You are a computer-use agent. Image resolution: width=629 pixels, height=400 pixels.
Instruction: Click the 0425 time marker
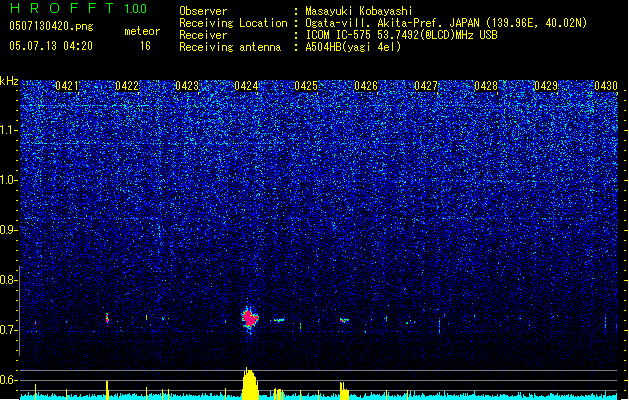pyautogui.click(x=306, y=86)
